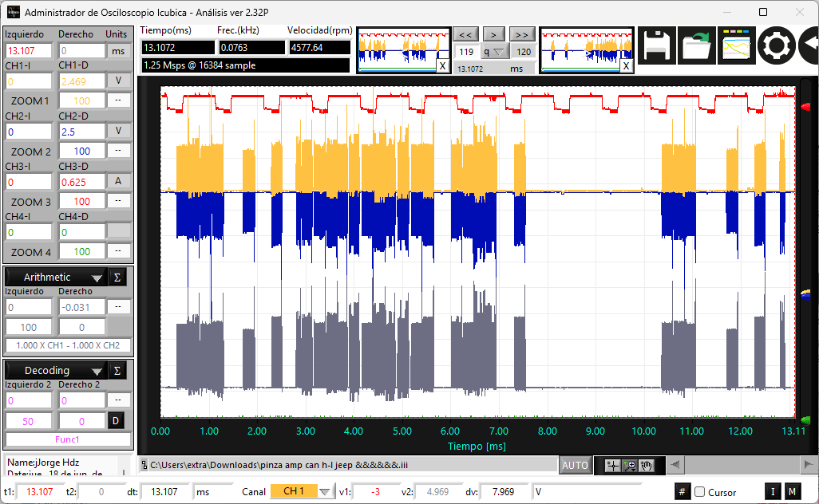Expand the Arithmetic dropdown
The image size is (819, 504).
[96, 278]
